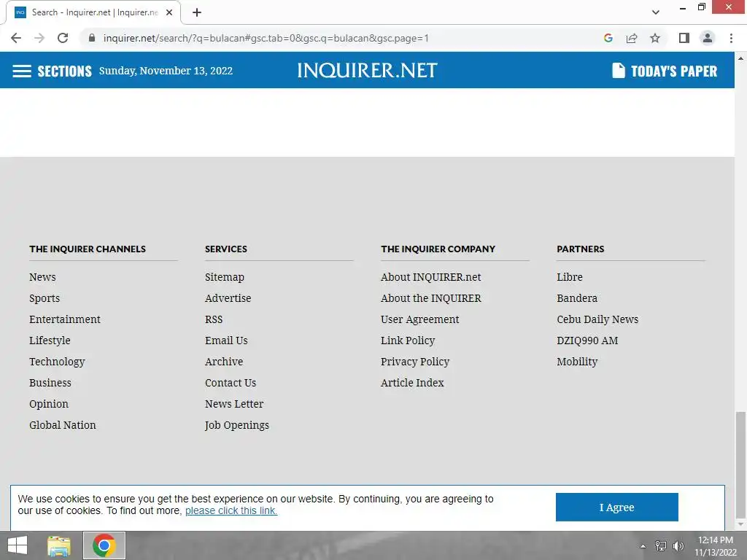
Task: Open News Letter link
Action: point(234,404)
